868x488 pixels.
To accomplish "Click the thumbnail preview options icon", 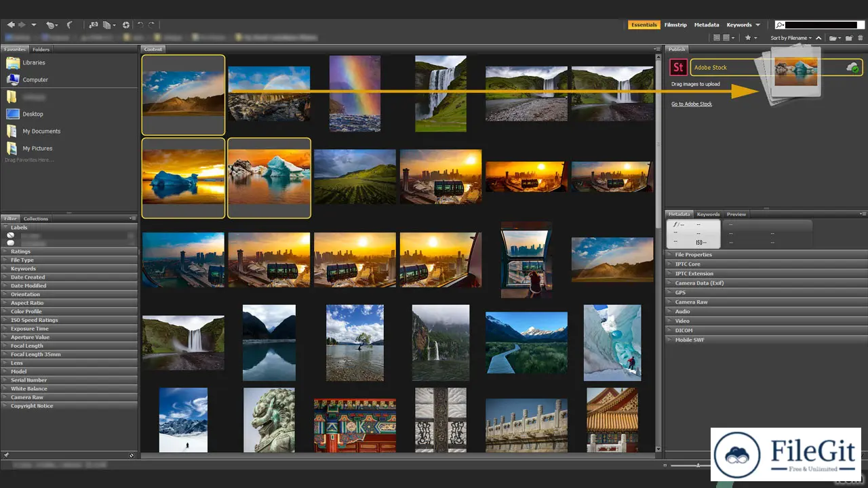I will [x=729, y=38].
